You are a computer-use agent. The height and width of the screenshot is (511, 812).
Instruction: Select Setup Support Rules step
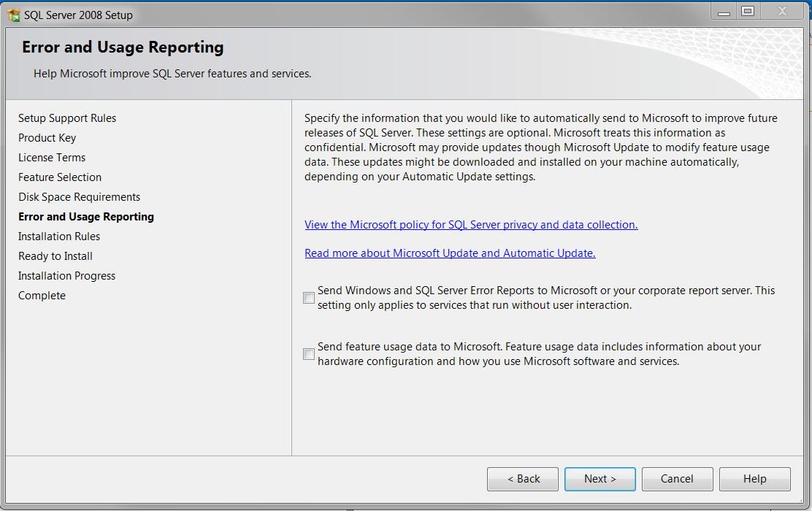tap(67, 118)
